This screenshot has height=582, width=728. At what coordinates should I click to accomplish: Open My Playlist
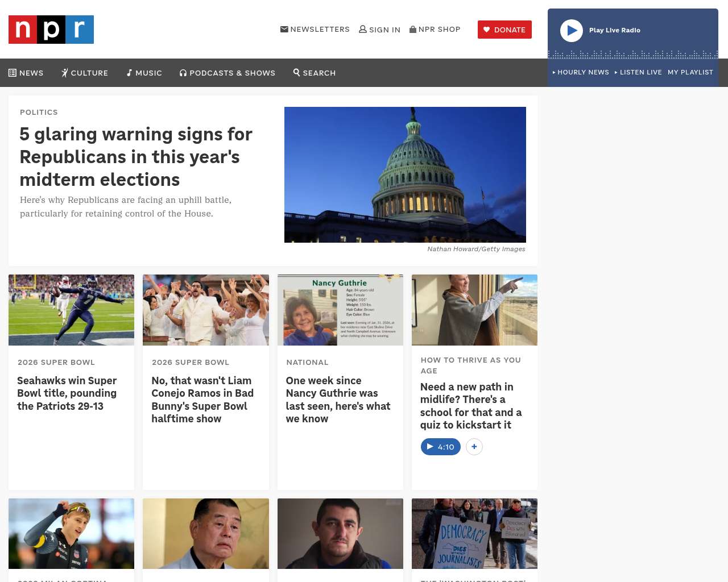click(690, 72)
